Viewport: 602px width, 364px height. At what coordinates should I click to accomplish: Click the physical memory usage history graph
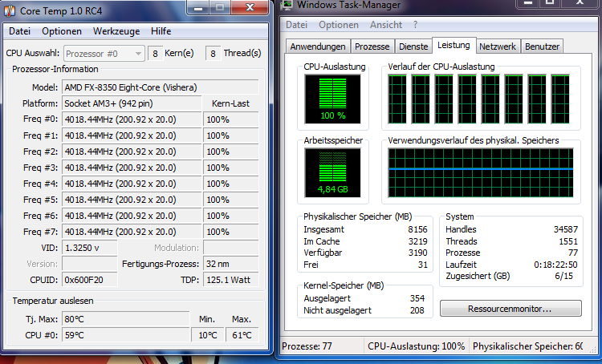(481, 172)
